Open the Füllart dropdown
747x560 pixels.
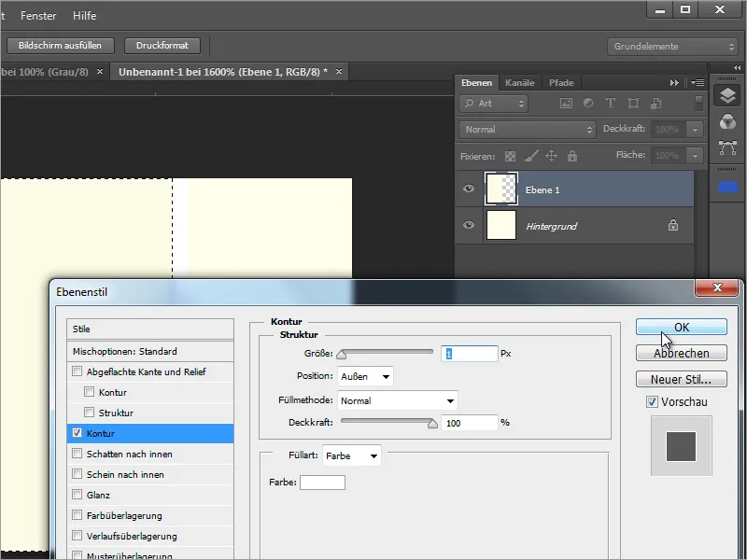coord(352,456)
